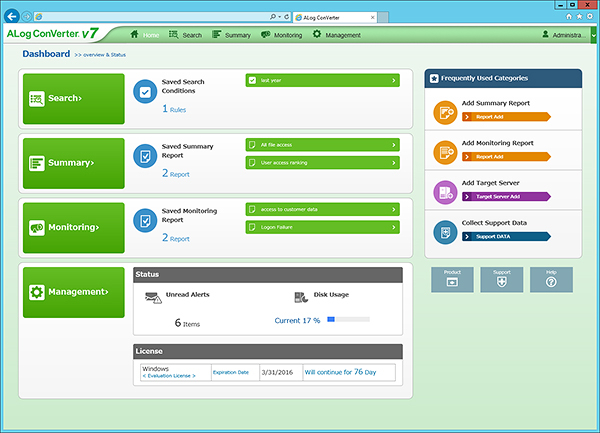
Task: Open the Administrator user menu
Action: 564,35
